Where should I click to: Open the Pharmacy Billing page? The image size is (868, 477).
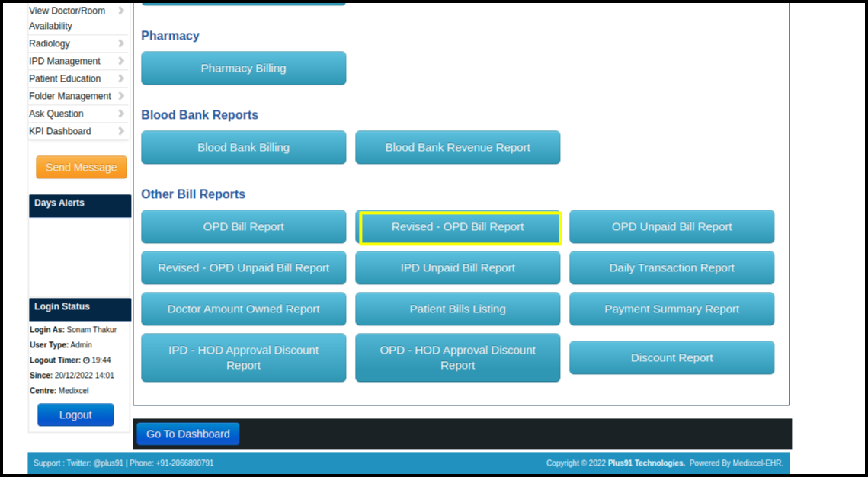[x=243, y=68]
